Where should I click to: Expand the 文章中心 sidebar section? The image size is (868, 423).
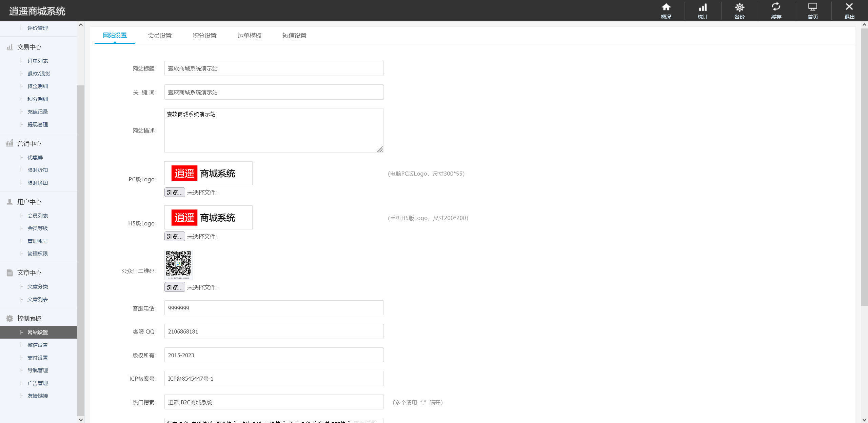(29, 273)
